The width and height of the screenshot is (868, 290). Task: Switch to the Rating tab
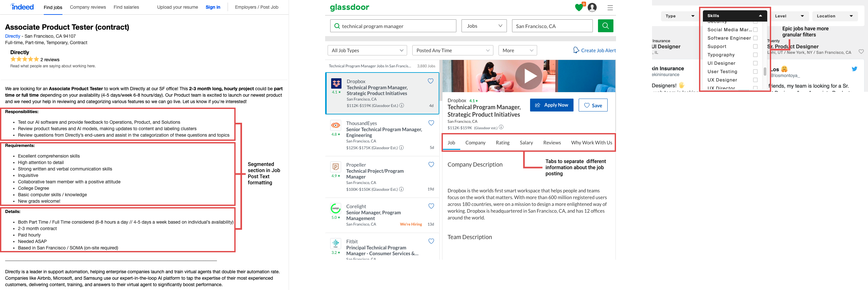click(502, 143)
